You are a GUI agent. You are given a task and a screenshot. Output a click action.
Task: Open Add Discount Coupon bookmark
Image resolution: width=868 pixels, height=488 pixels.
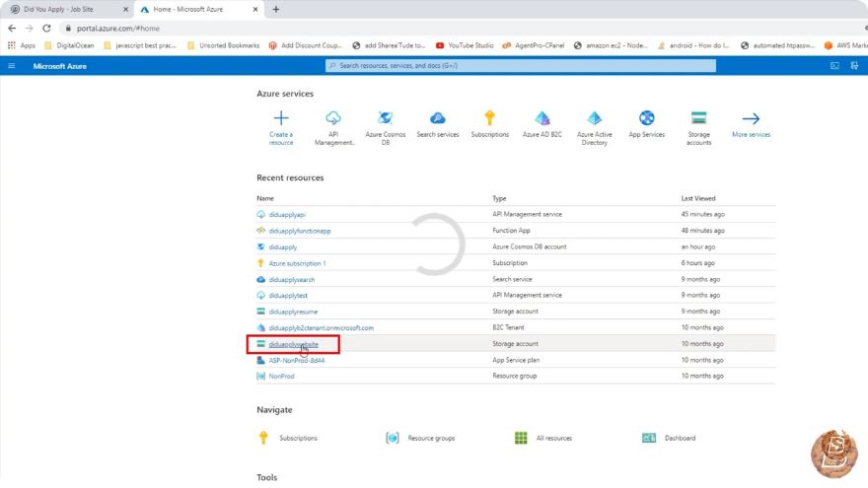tap(306, 45)
